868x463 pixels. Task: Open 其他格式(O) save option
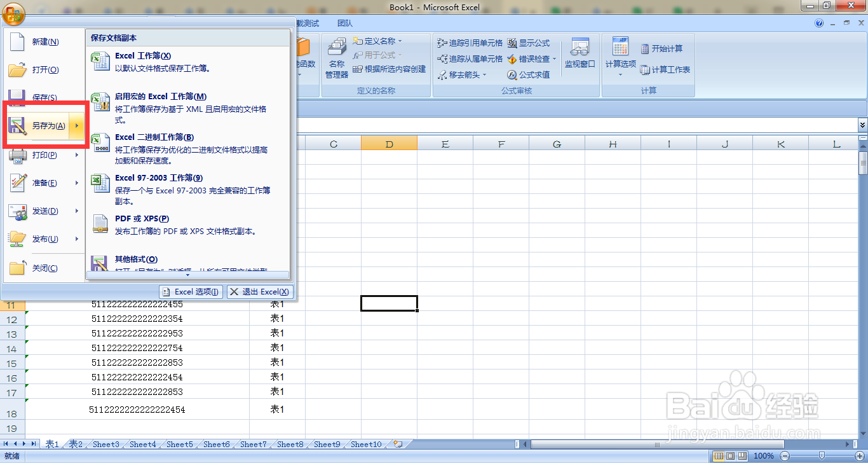pos(188,261)
